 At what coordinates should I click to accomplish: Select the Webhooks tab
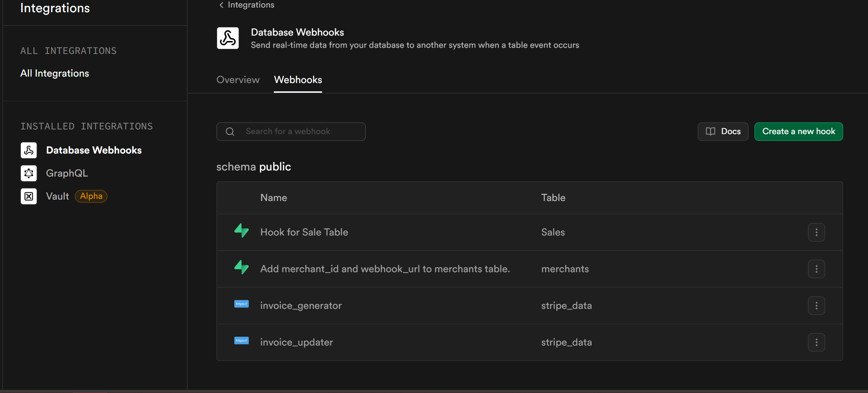pyautogui.click(x=298, y=80)
